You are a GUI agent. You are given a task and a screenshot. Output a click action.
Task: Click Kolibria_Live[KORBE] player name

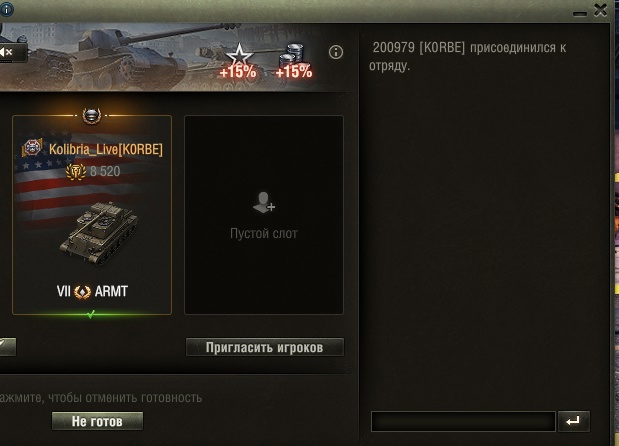coord(106,149)
